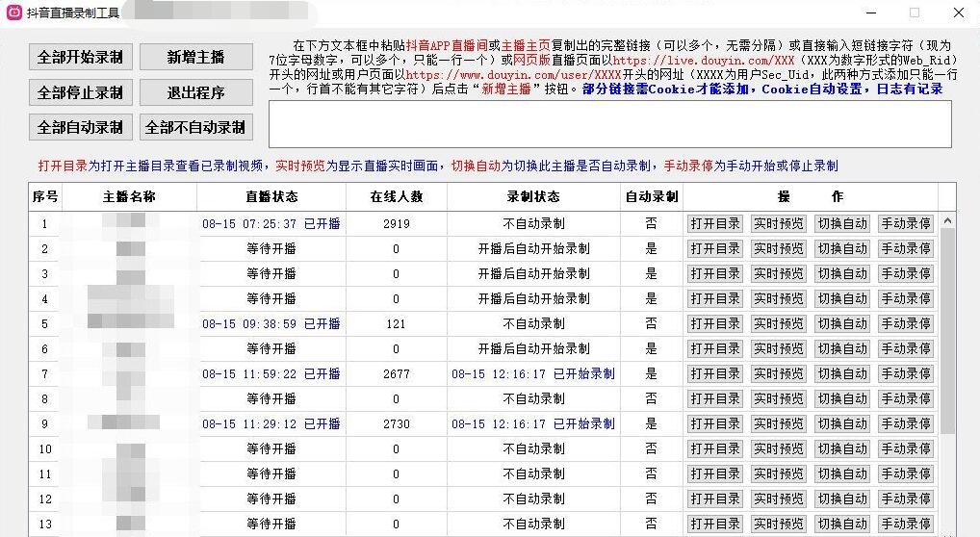Click 全部自动录制 button
Viewport: 980px width, 537px height.
80,128
